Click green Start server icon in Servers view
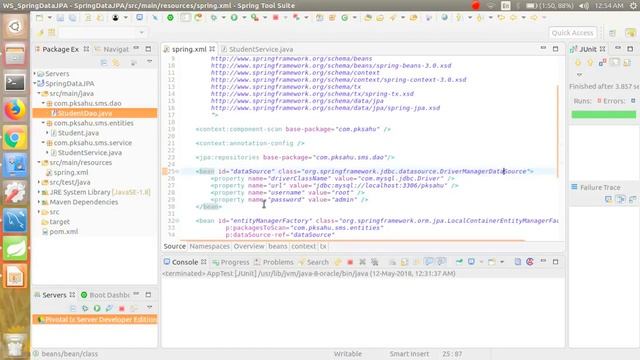 (x=97, y=308)
